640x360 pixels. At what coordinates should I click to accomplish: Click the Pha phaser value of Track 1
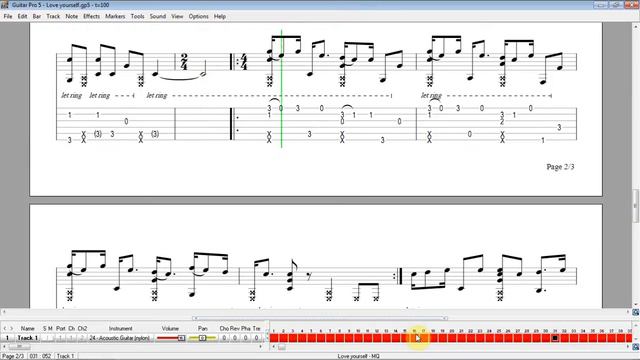(x=245, y=338)
